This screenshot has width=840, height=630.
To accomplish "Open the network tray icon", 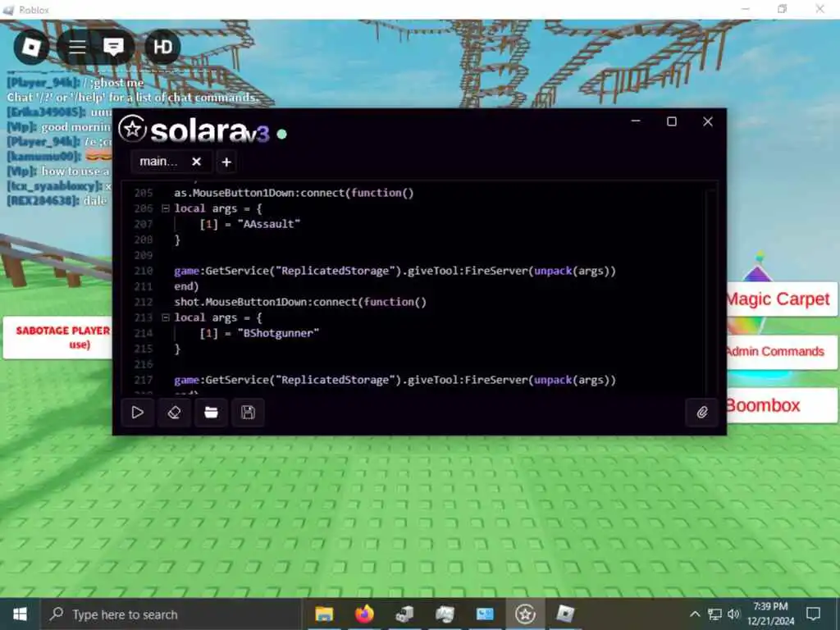I will click(x=714, y=614).
